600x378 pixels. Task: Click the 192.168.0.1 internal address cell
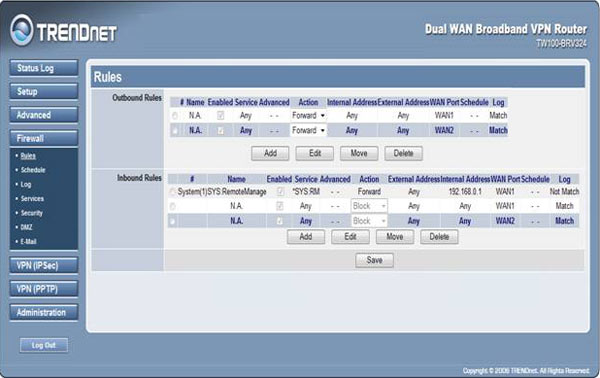[x=465, y=191]
